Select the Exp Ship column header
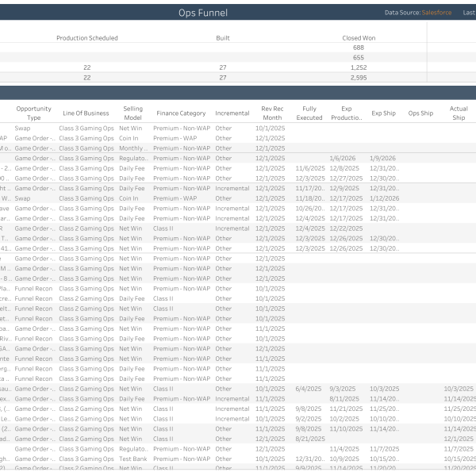The width and height of the screenshot is (476, 476). coord(383,113)
